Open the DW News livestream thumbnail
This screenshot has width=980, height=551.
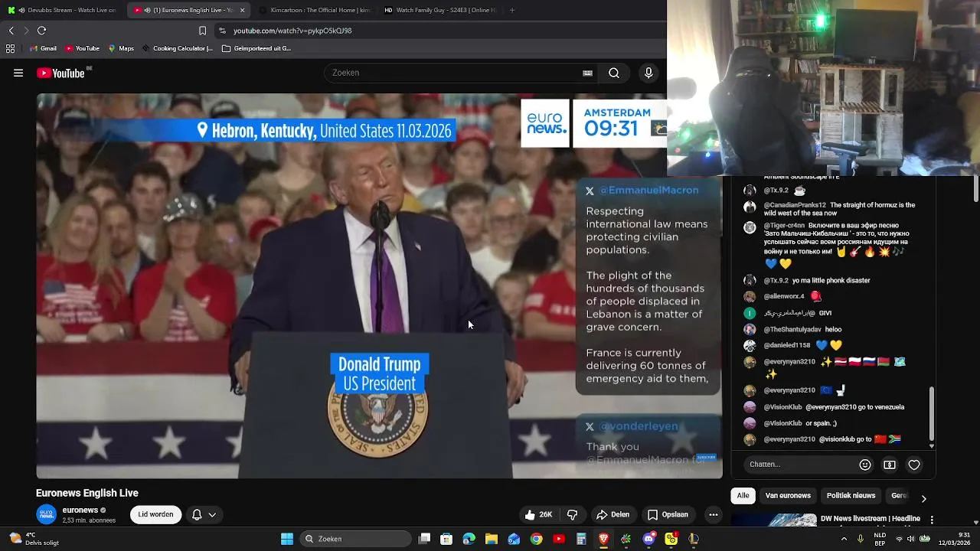coord(774,520)
